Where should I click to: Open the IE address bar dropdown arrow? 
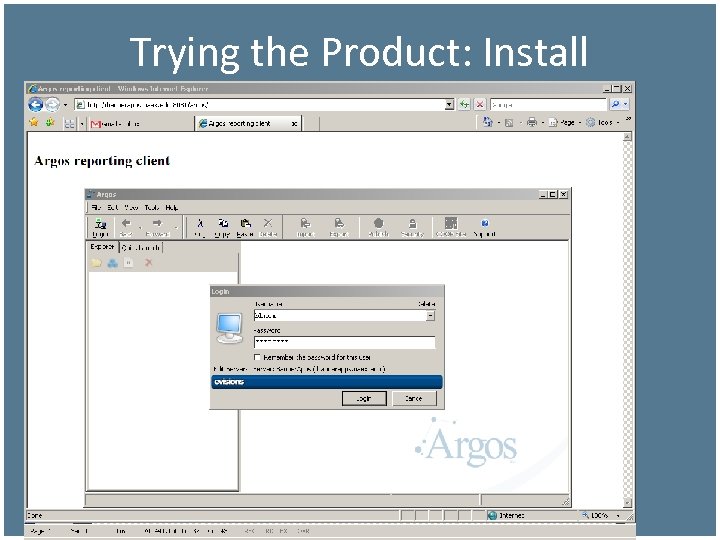450,105
